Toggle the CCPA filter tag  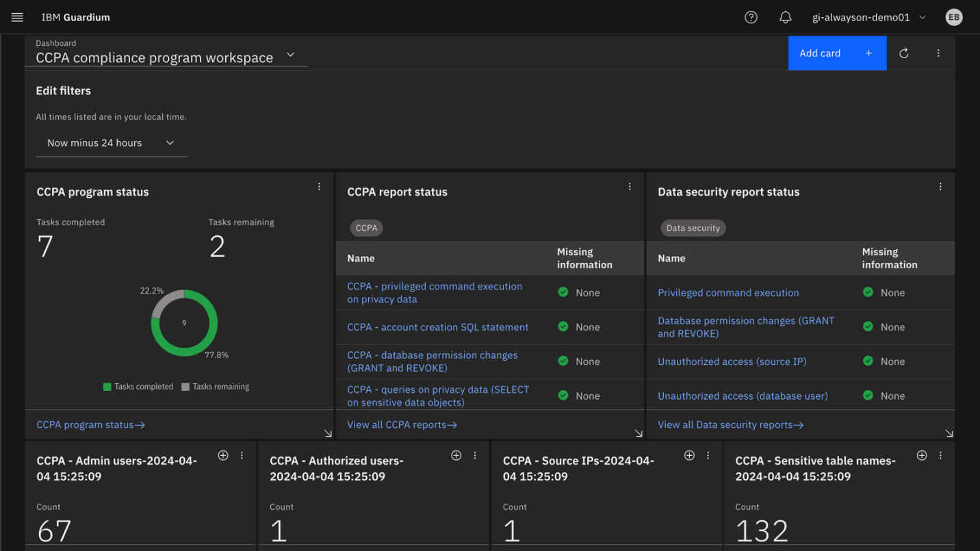pos(366,228)
